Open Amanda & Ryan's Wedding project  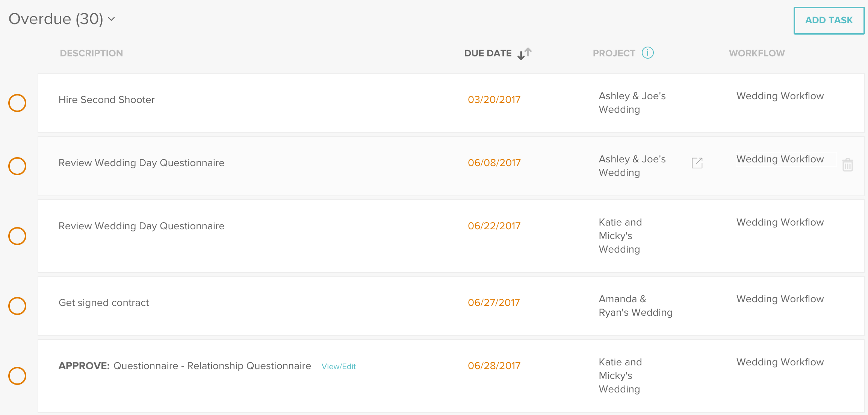click(635, 306)
